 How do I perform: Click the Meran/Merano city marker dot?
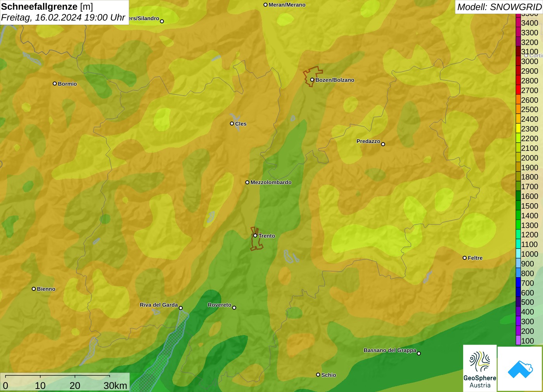pos(266,5)
